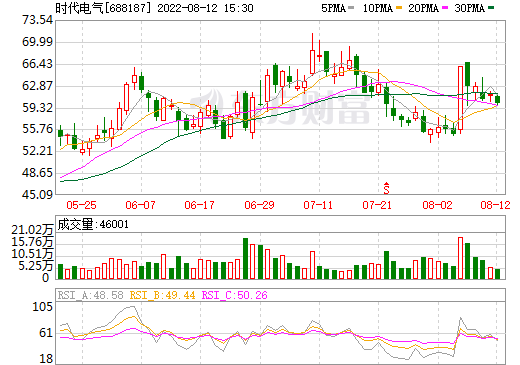The width and height of the screenshot is (520, 365).
Task: Select the 06-07 date label
Action: point(140,205)
